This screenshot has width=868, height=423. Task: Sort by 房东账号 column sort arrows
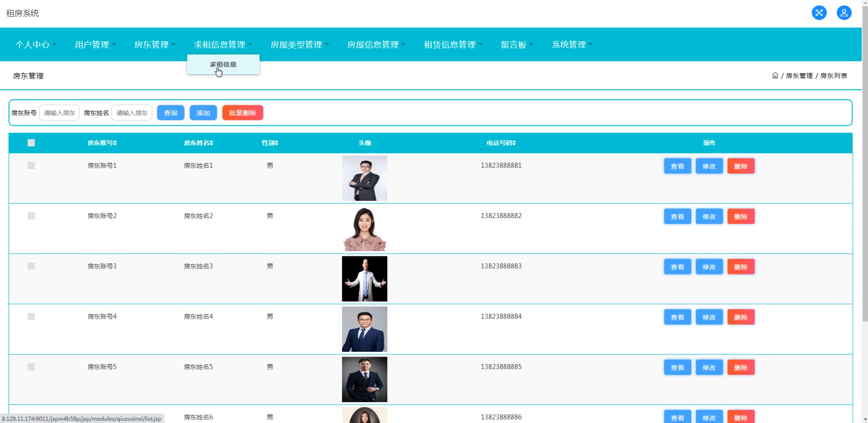pyautogui.click(x=115, y=143)
